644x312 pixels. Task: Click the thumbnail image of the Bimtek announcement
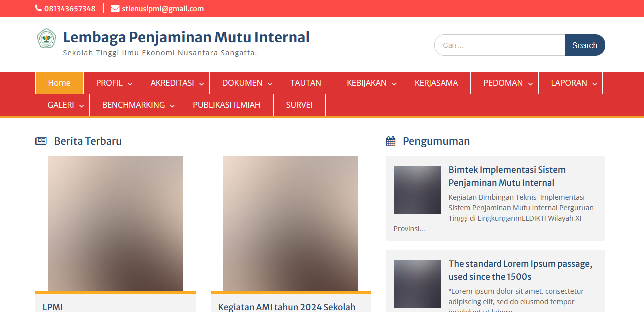(x=417, y=190)
